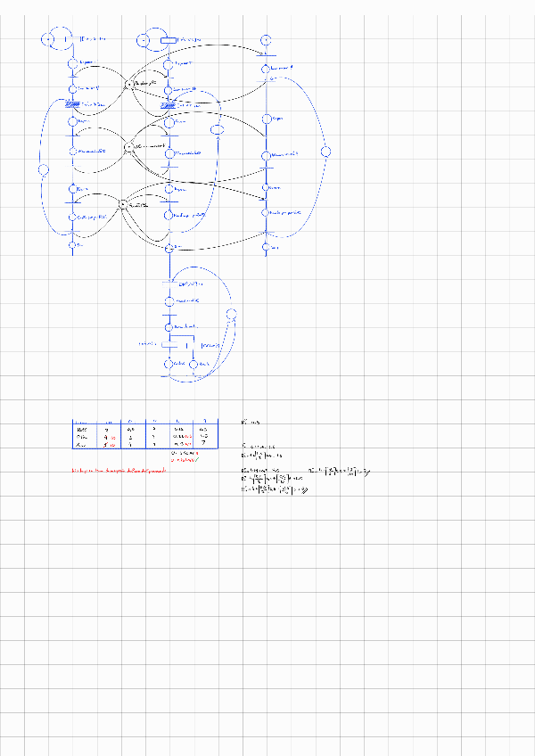This screenshot has width=535, height=756.
Task: Click the green checkmark below the table
Action: tap(197, 460)
